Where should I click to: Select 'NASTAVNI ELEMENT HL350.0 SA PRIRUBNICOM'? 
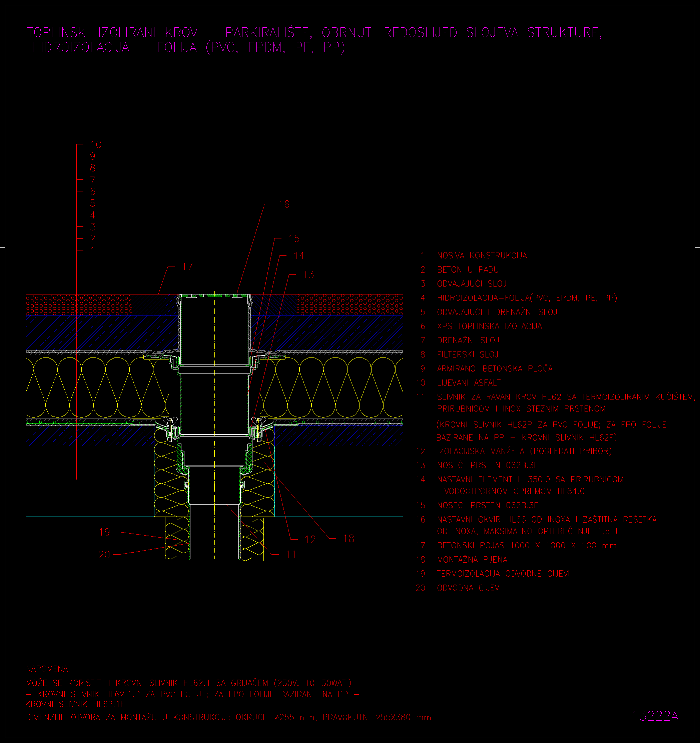[x=530, y=480]
